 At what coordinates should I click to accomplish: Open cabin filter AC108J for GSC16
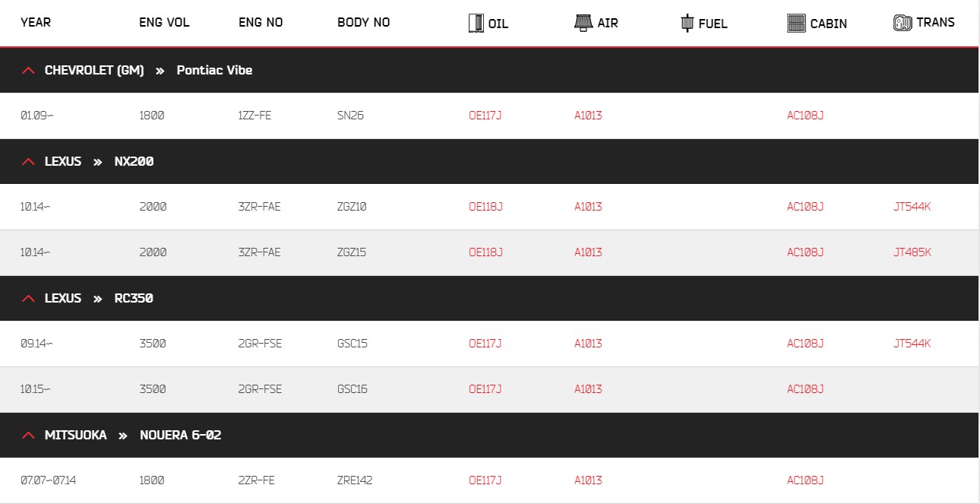[805, 389]
